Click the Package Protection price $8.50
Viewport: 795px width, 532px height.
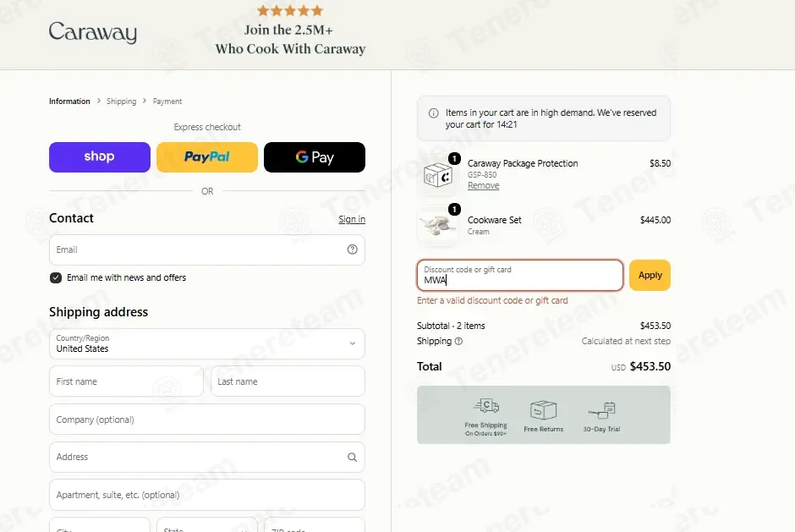coord(661,163)
